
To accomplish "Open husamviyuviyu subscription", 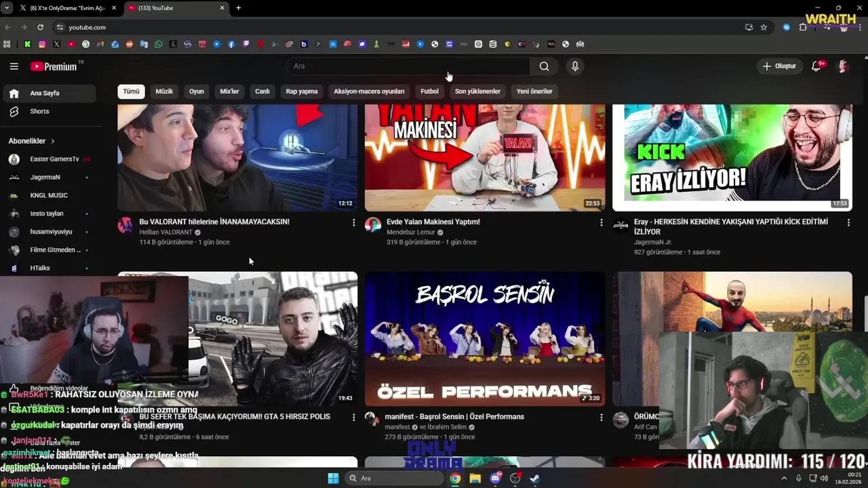I will coord(49,232).
